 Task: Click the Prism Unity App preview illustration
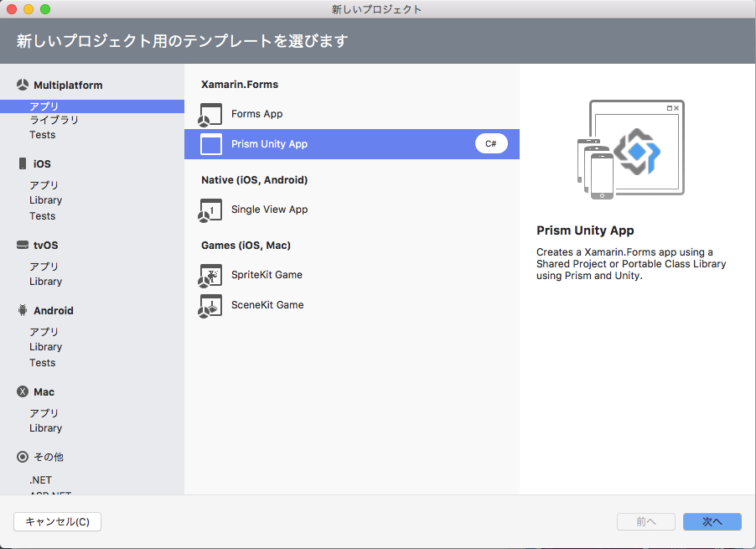pyautogui.click(x=630, y=149)
